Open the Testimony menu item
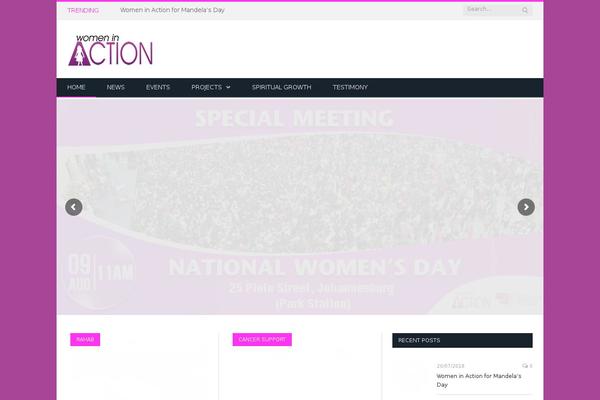The image size is (600, 400). click(350, 87)
